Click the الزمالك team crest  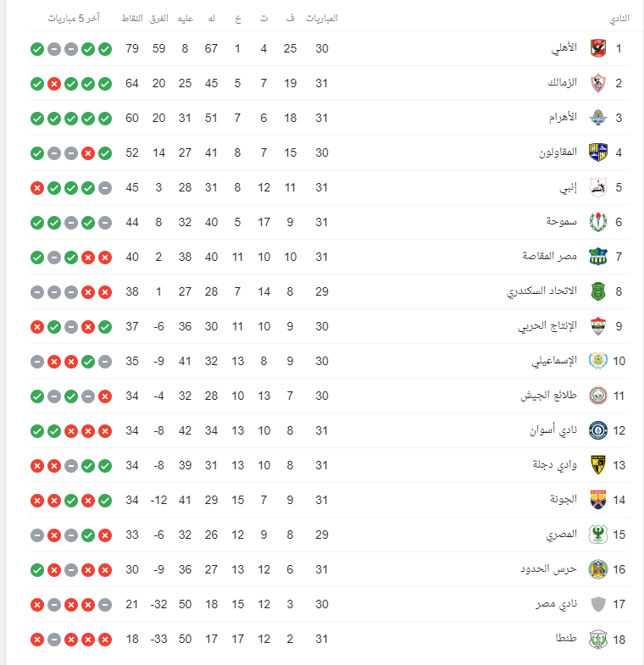[x=598, y=84]
